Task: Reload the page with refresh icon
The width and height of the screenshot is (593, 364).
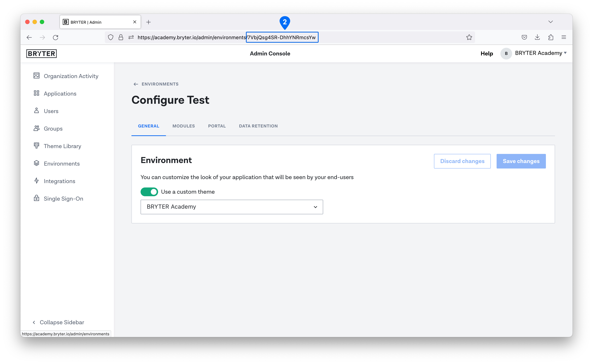Action: [56, 37]
